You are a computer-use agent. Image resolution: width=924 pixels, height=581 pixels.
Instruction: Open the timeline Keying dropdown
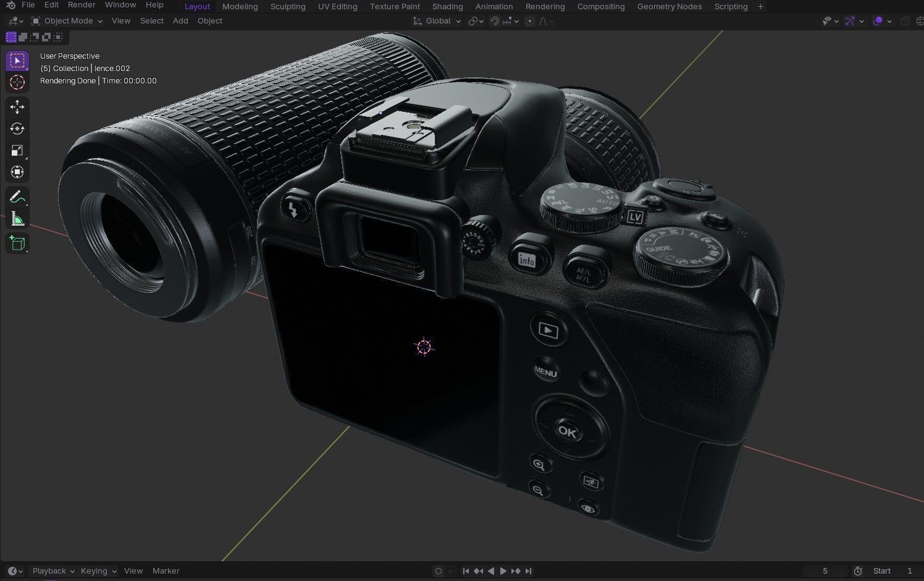tap(98, 571)
